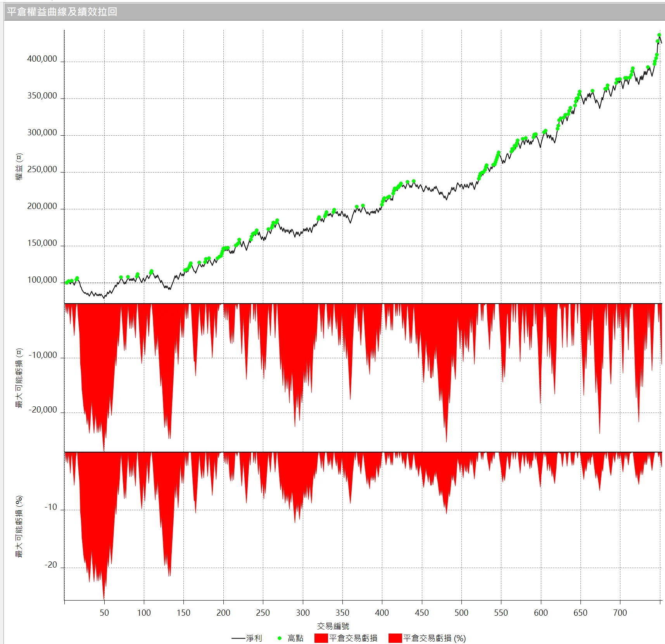Click the 權益 (¤) y-axis title
The image size is (665, 644).
[x=19, y=166]
